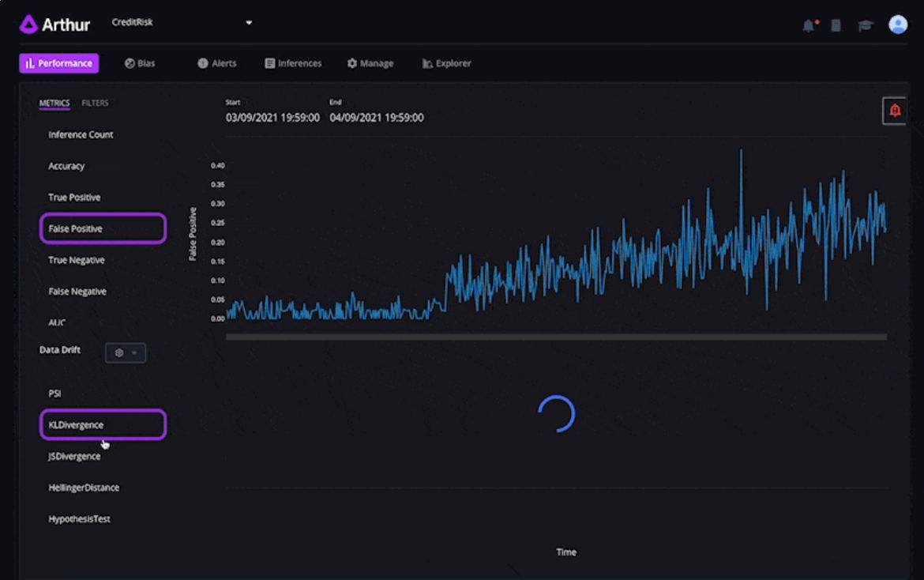Select the False Negative metric
924x580 pixels.
pos(77,291)
